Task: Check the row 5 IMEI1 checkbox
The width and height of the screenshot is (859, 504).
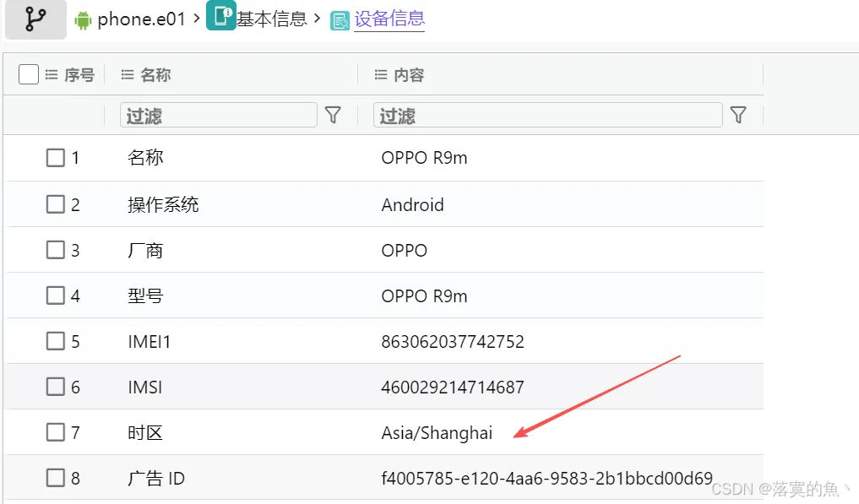Action: pos(56,341)
